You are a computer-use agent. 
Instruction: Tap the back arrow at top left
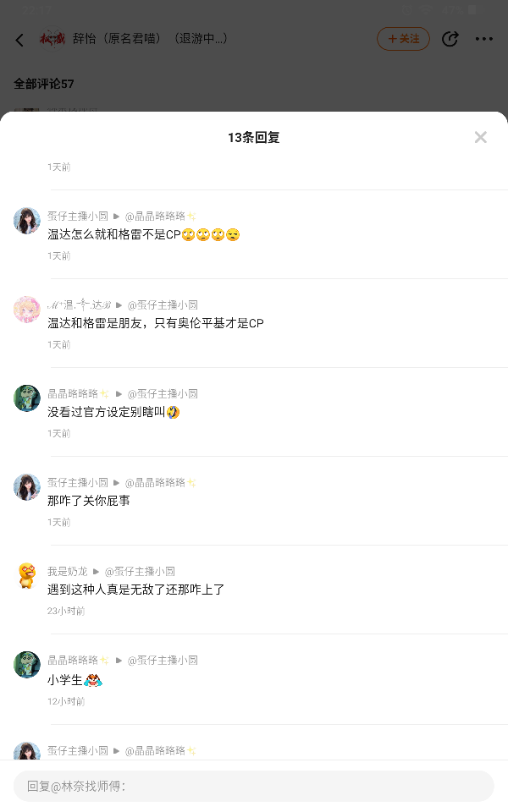tap(20, 40)
